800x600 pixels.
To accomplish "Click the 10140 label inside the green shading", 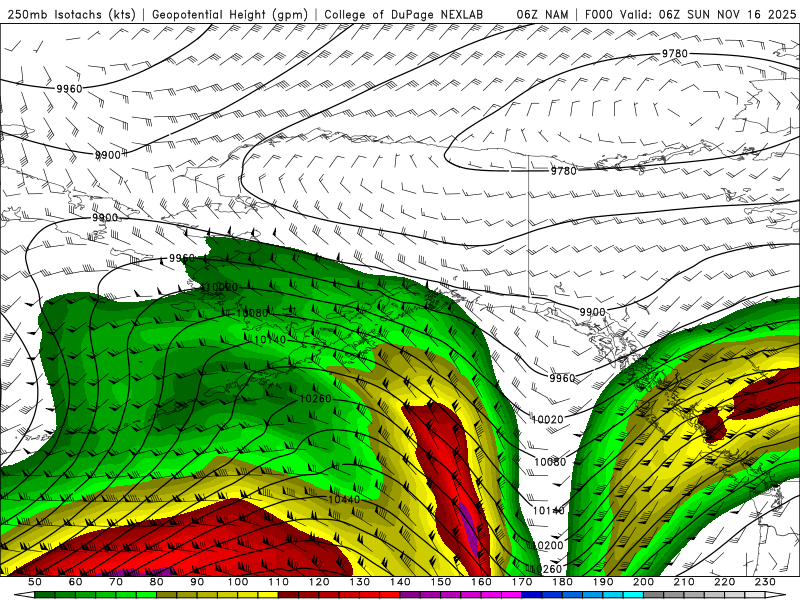I will pyautogui.click(x=270, y=339).
